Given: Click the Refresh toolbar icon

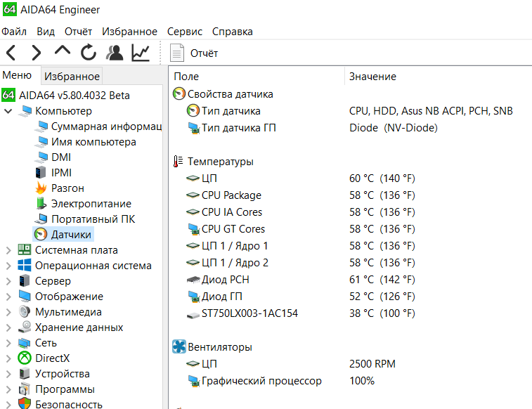Looking at the screenshot, I should coord(89,53).
